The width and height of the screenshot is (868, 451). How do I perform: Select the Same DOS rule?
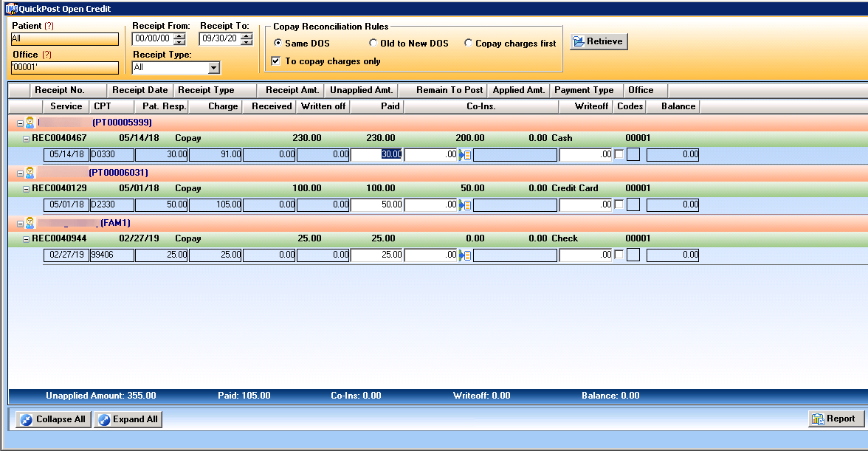point(278,43)
